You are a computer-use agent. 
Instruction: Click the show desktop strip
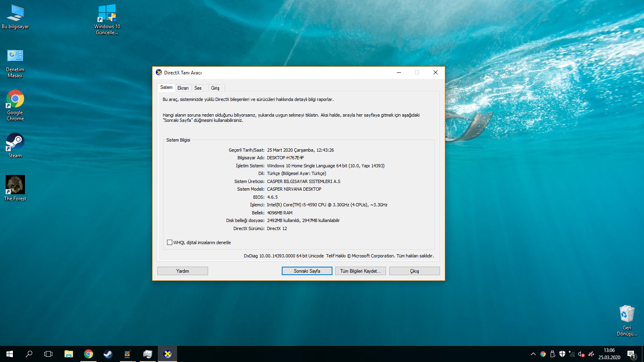[643, 354]
